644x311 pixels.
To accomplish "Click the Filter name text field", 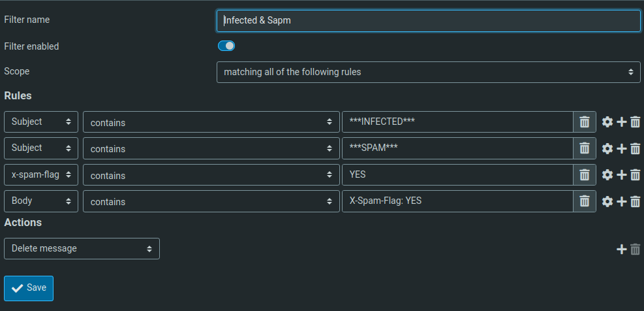I will (428, 20).
